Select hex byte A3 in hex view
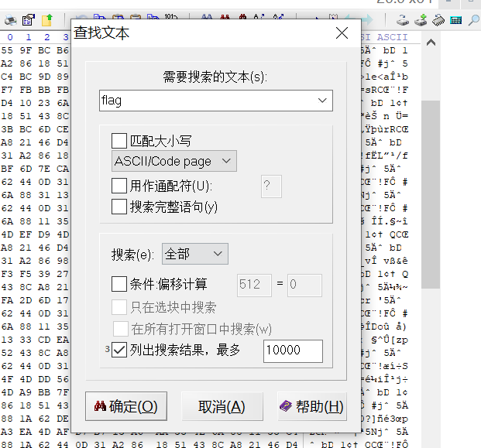This screenshot has height=448, width=481. pos(7,432)
